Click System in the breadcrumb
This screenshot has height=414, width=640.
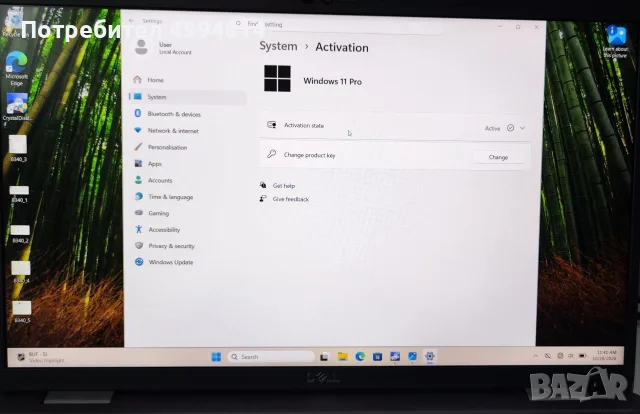[278, 46]
